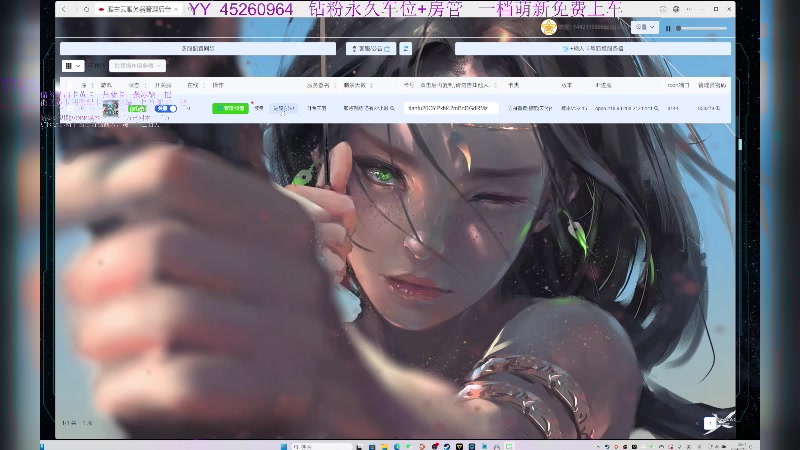The height and width of the screenshot is (450, 800).
Task: Select the open browser tab for the management console
Action: tap(138, 9)
